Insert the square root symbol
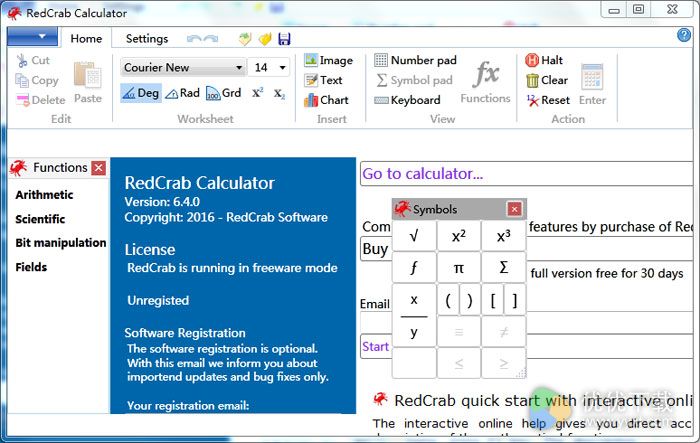Screen dimensions: 700x443 414,236
